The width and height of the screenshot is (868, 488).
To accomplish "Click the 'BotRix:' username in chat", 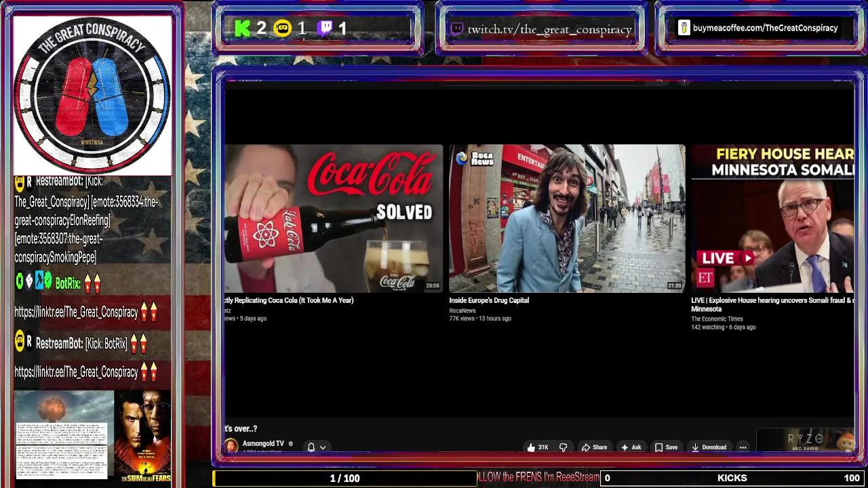I will point(68,283).
